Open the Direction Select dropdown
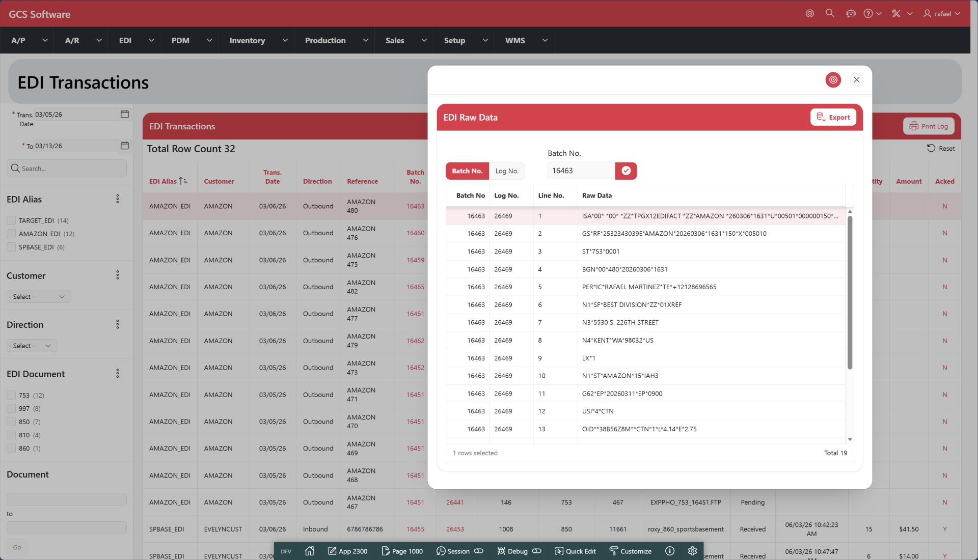978x560 pixels. [x=32, y=346]
